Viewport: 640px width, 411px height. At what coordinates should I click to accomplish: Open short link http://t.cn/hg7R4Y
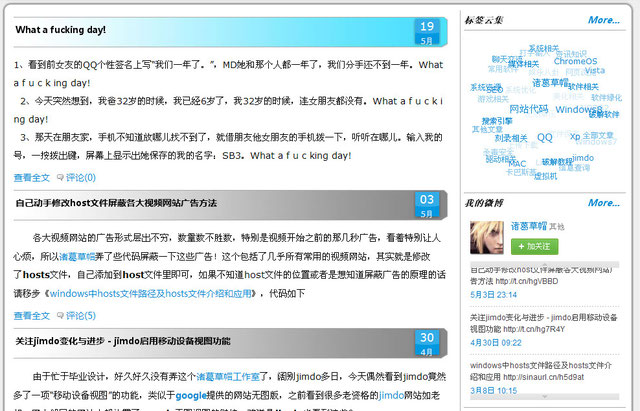pyautogui.click(x=534, y=329)
